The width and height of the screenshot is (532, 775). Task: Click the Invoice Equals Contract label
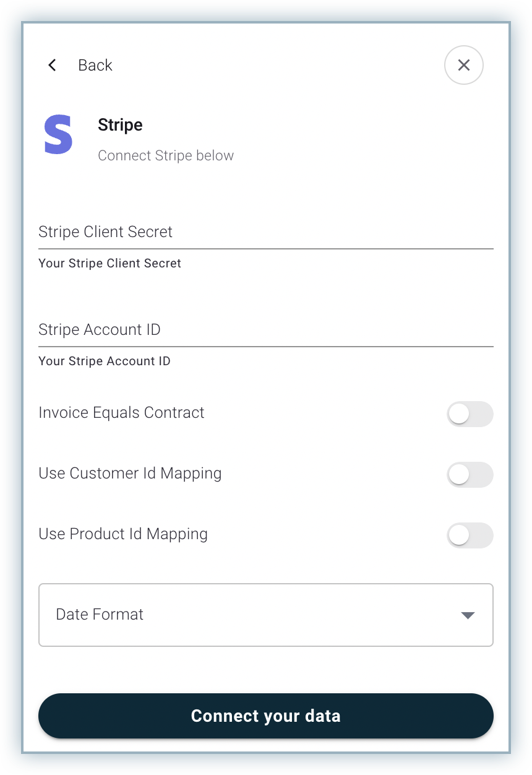(x=121, y=413)
